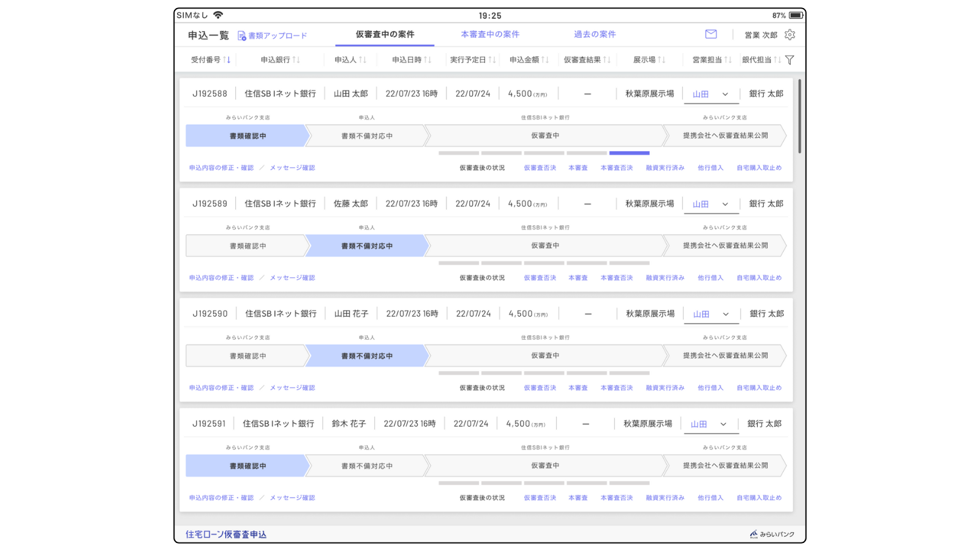Click the filter funnel icon in header row
The image size is (980, 551).
pyautogui.click(x=790, y=59)
